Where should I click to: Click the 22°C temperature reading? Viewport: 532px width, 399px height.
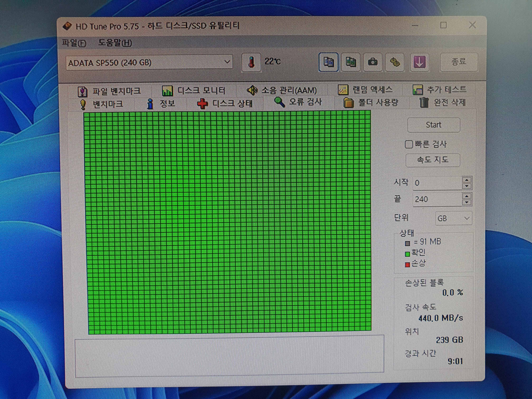click(272, 61)
